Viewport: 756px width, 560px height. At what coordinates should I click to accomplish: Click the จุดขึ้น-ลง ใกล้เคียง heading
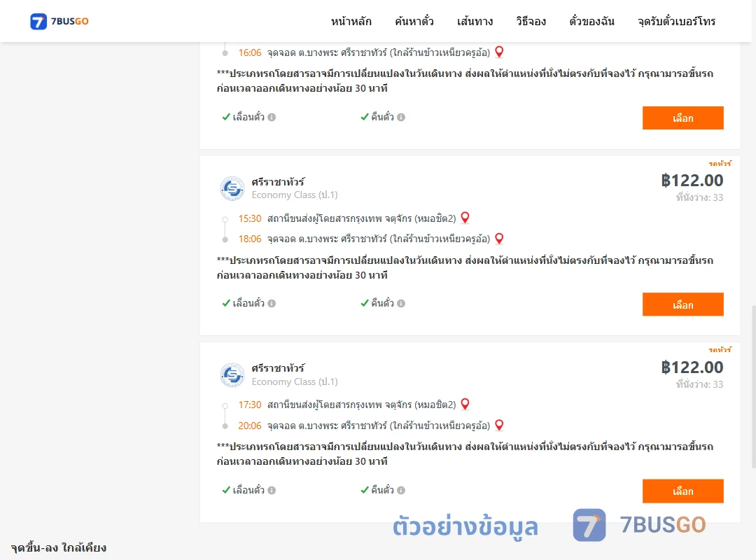pyautogui.click(x=59, y=547)
